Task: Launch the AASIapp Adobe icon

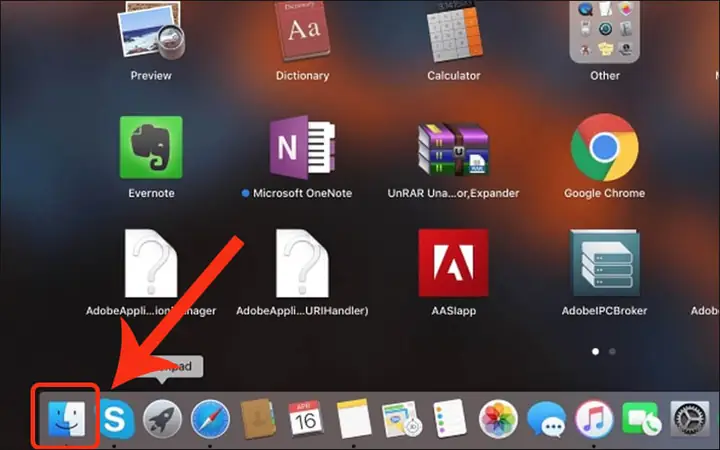Action: [454, 263]
